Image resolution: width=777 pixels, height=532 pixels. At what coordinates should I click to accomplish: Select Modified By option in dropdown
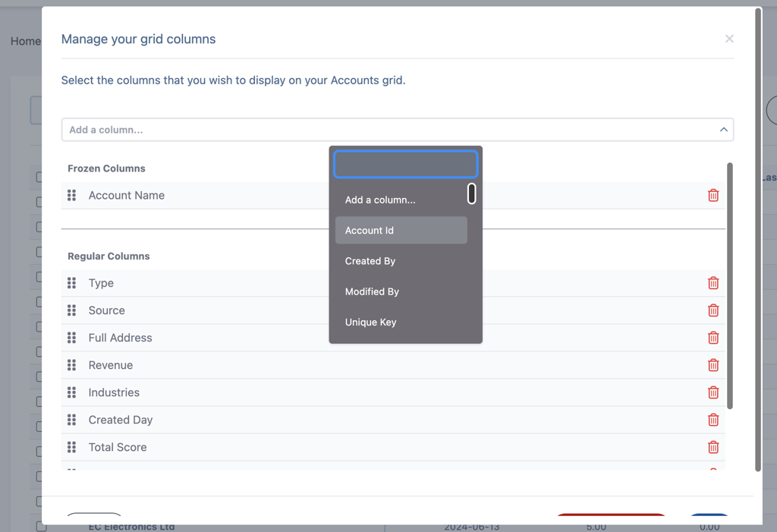(401, 291)
